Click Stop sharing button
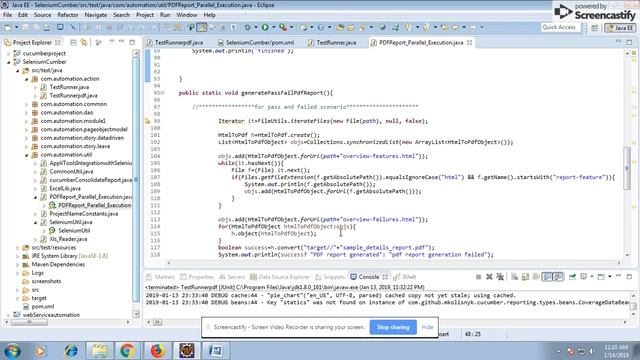Screen dimensions: 640x360 (x=393, y=327)
